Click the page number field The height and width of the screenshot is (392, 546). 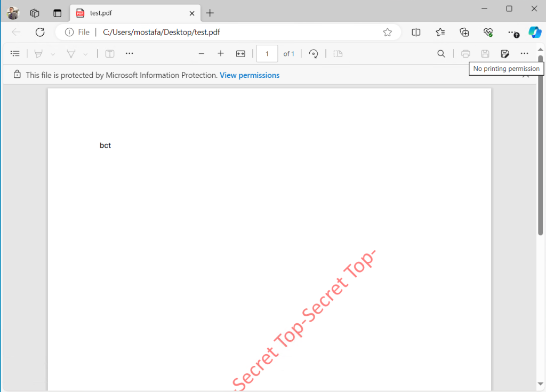(267, 54)
